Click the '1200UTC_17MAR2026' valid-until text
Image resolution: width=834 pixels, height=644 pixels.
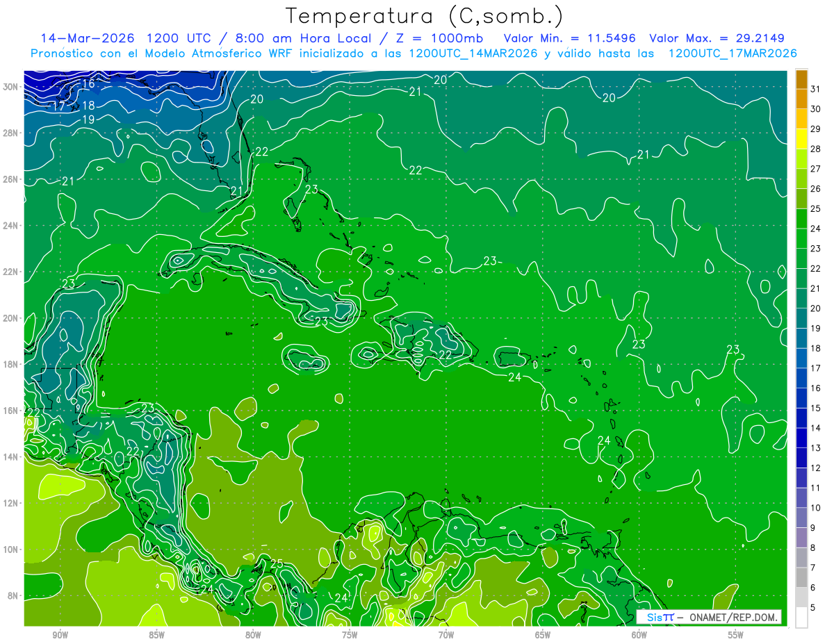pos(733,53)
